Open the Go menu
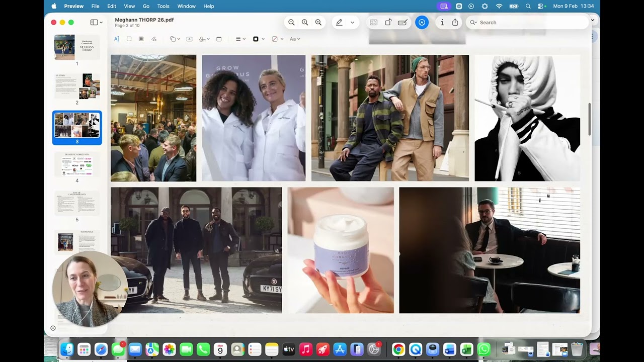Image resolution: width=644 pixels, height=362 pixels. click(146, 6)
